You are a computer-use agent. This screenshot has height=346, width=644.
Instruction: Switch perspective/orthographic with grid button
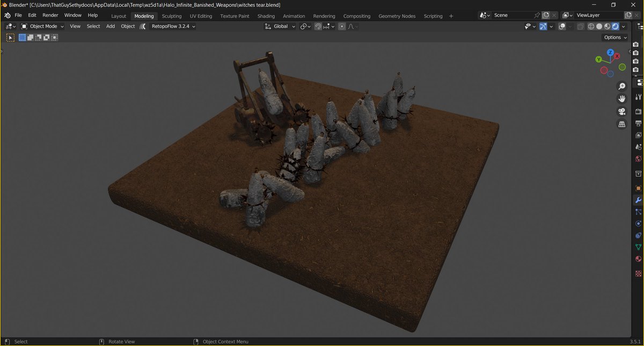pos(622,125)
